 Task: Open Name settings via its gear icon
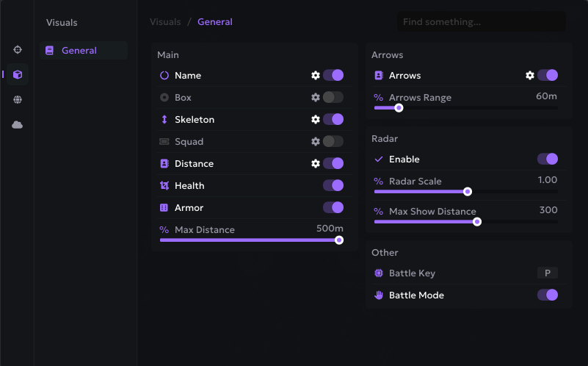316,75
